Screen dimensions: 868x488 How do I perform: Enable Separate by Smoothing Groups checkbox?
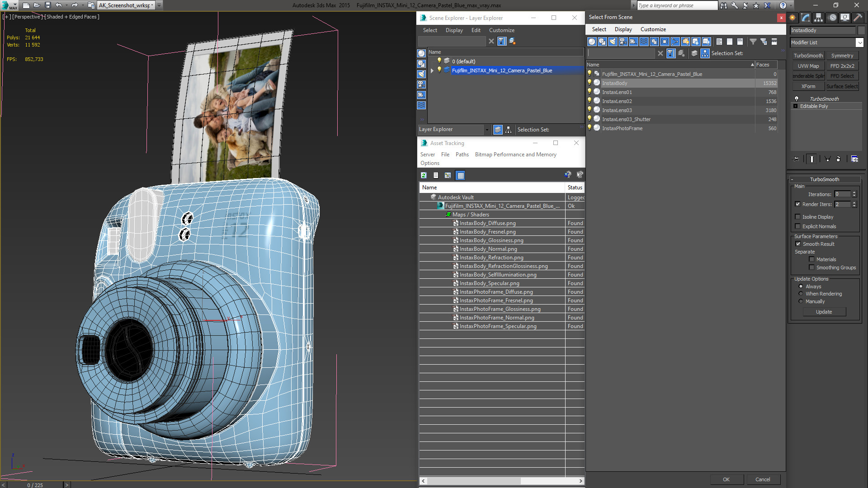[x=812, y=267]
